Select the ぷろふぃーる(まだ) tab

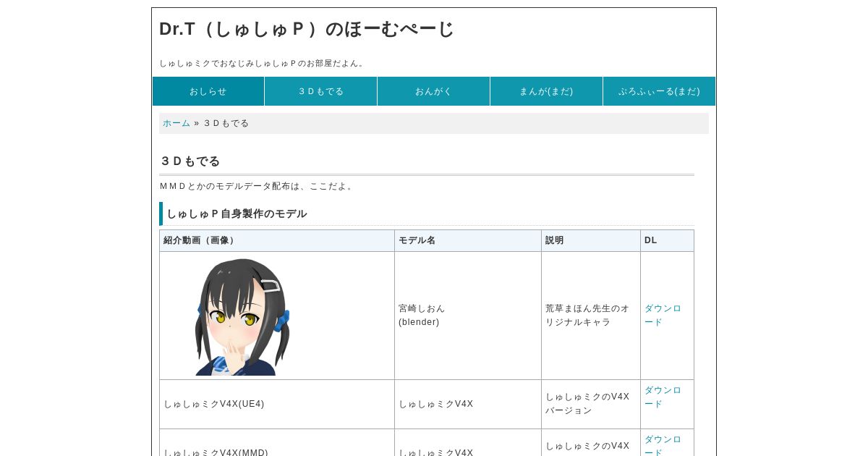(659, 91)
